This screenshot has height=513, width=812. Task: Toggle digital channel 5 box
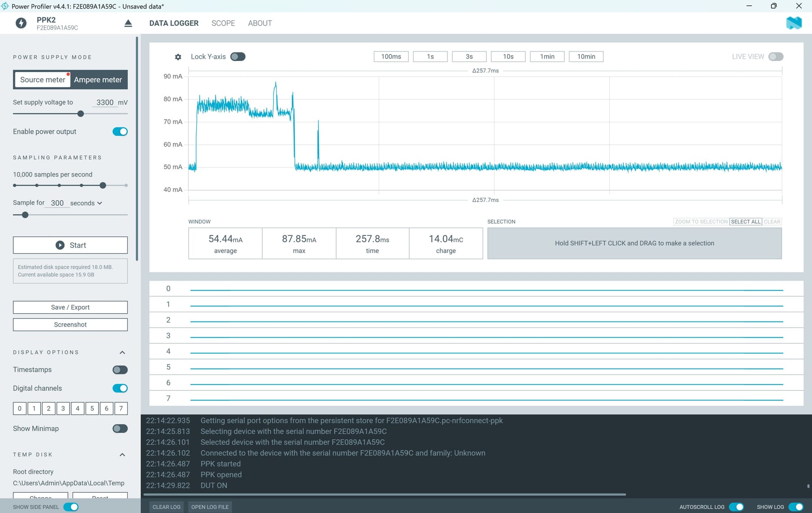click(x=92, y=408)
